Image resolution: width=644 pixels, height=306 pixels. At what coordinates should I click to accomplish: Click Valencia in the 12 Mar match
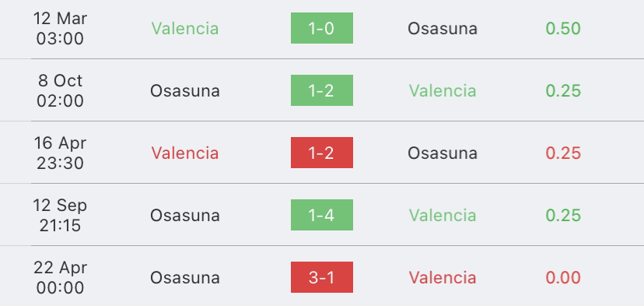tap(185, 28)
